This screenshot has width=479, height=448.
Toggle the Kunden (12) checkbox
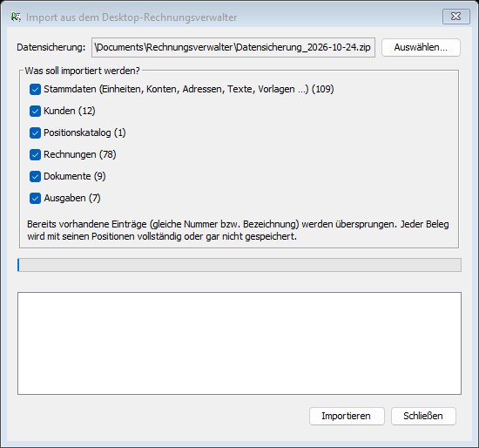click(35, 112)
